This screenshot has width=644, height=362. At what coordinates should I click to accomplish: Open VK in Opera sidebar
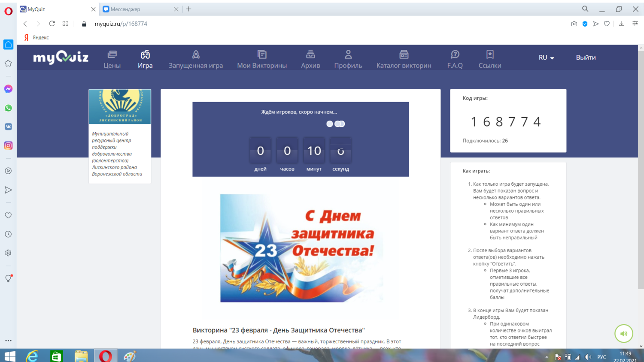[8, 127]
